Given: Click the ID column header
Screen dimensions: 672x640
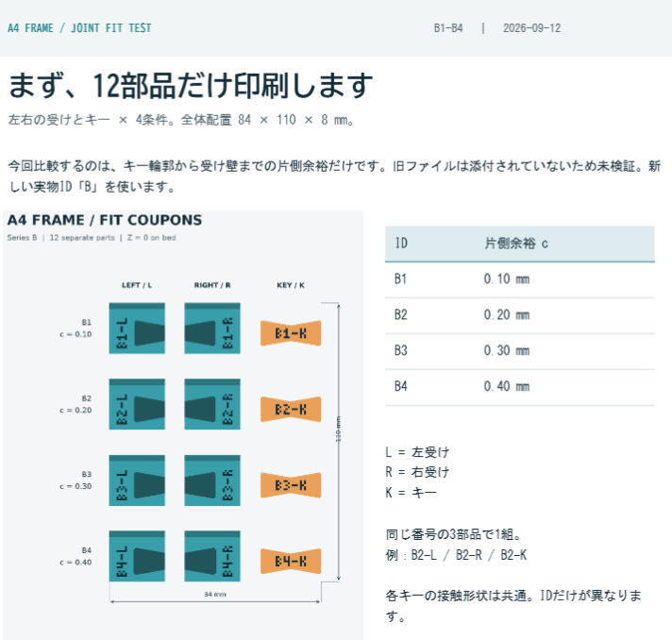Looking at the screenshot, I should pos(401,244).
